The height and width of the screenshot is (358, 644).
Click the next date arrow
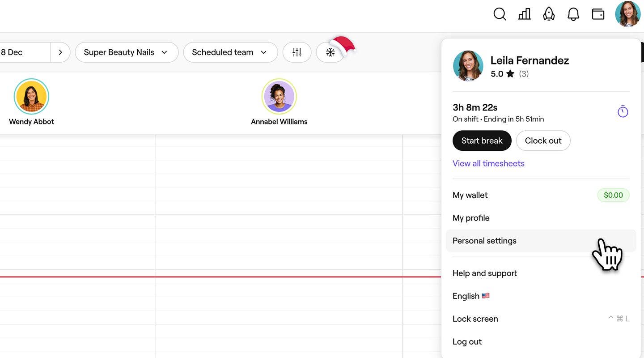[x=60, y=52]
